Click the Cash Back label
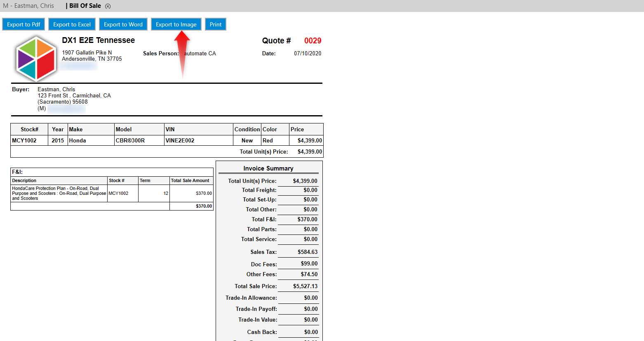The width and height of the screenshot is (644, 341). 262,332
